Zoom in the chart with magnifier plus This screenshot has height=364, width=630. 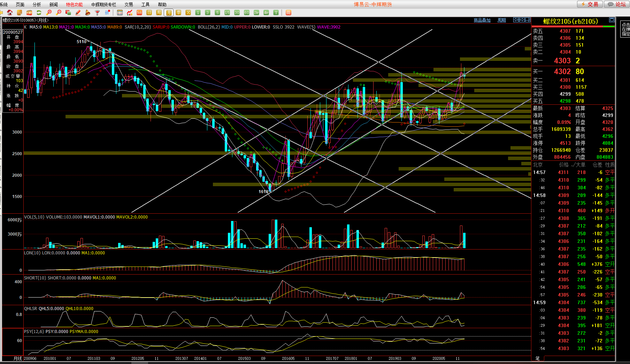(49, 13)
